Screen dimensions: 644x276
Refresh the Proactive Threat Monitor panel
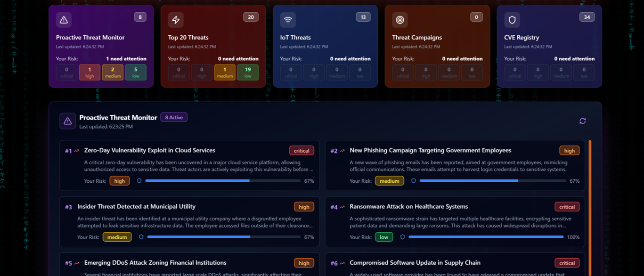583,121
